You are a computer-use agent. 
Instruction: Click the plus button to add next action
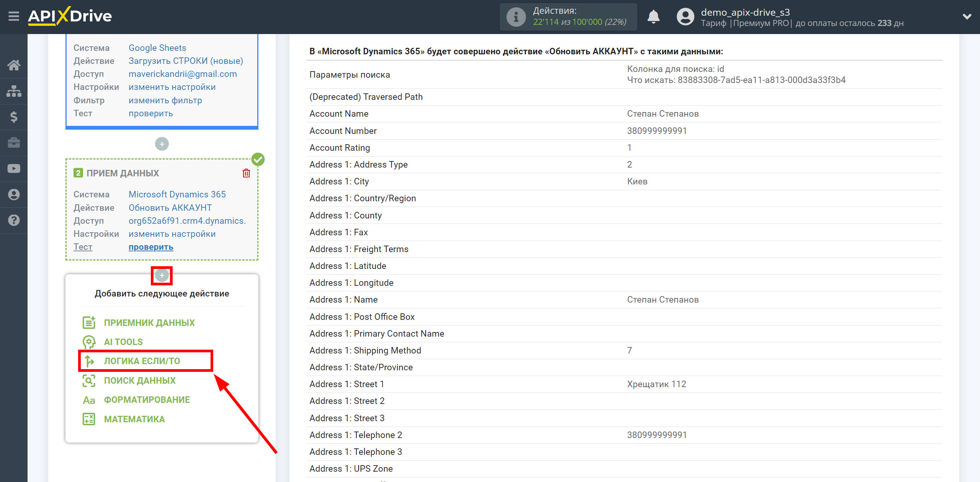click(161, 276)
